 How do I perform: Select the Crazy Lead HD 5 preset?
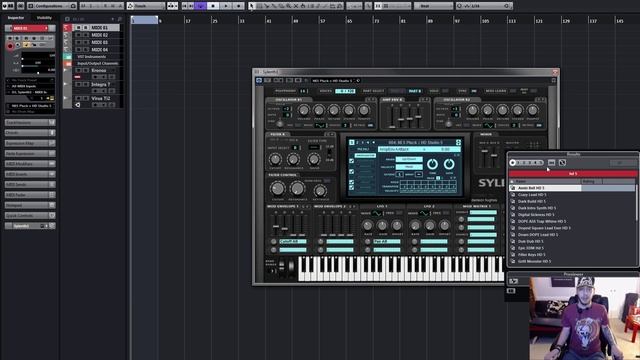[532, 195]
